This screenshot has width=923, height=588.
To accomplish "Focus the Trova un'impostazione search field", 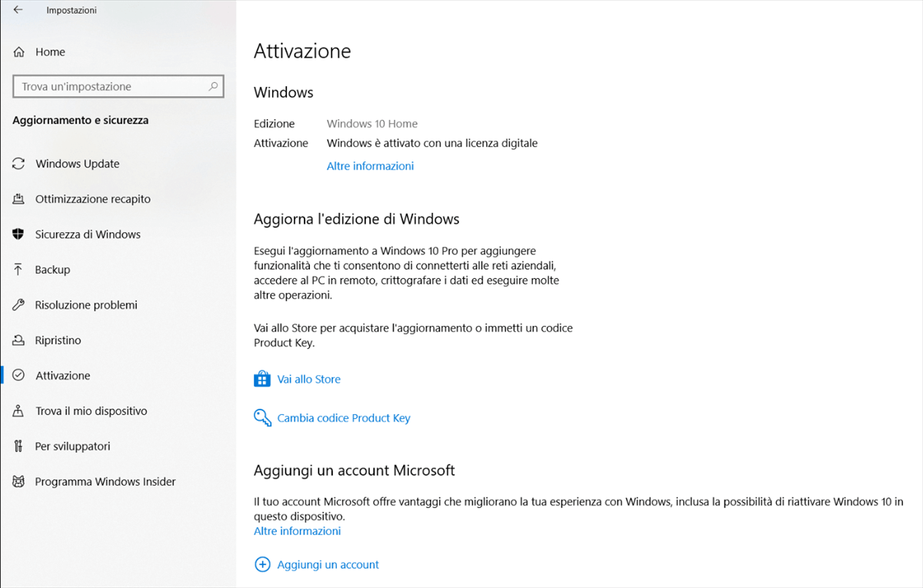I will pyautogui.click(x=112, y=87).
